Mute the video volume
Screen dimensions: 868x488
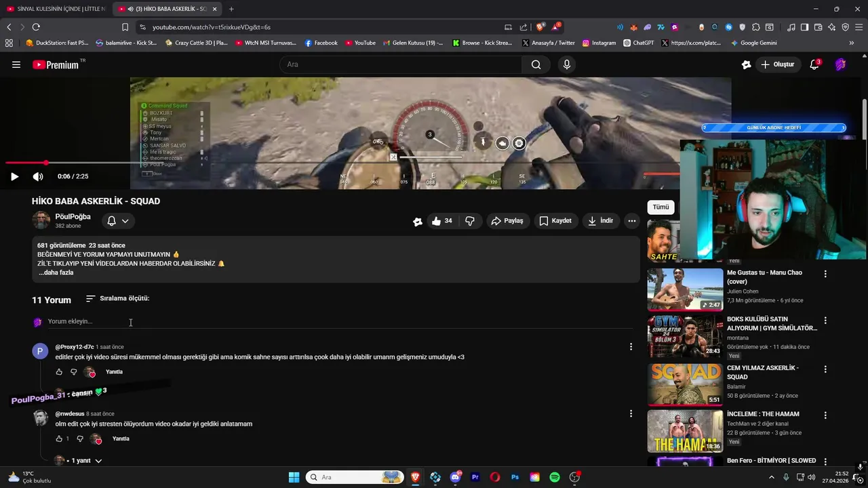pyautogui.click(x=38, y=176)
